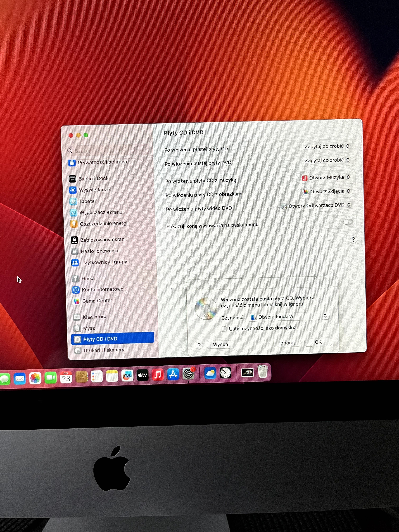Image resolution: width=399 pixels, height=532 pixels.
Task: Close the System Settings window
Action: point(71,135)
